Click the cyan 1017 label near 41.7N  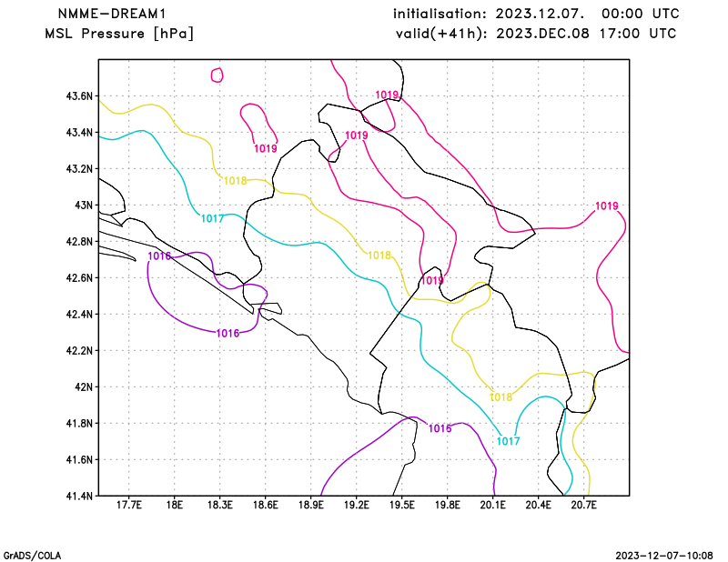pos(508,441)
